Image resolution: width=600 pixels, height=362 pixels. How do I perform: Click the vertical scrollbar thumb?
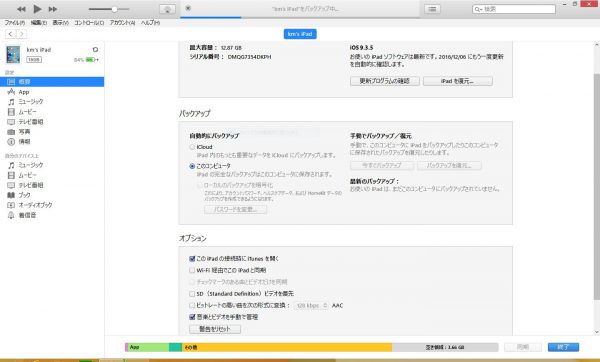pyautogui.click(x=597, y=187)
